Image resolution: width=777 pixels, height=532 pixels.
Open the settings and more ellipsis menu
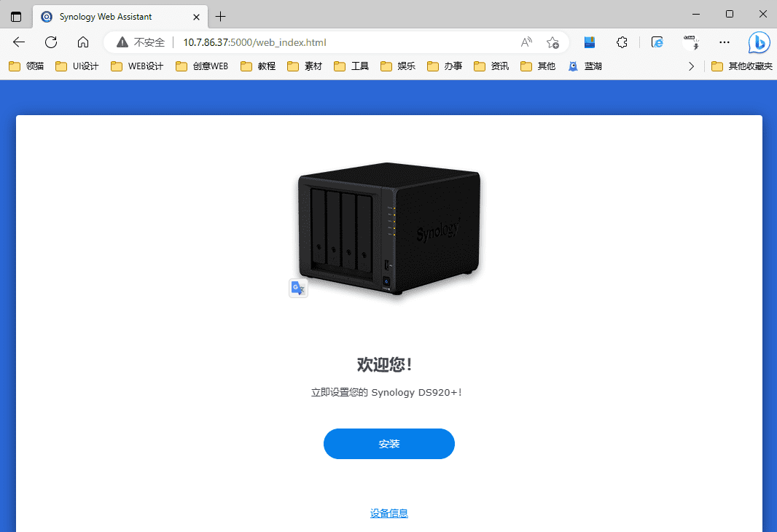[x=724, y=42]
